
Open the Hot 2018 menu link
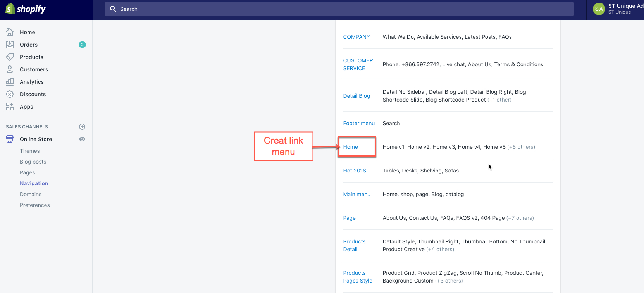pos(355,171)
